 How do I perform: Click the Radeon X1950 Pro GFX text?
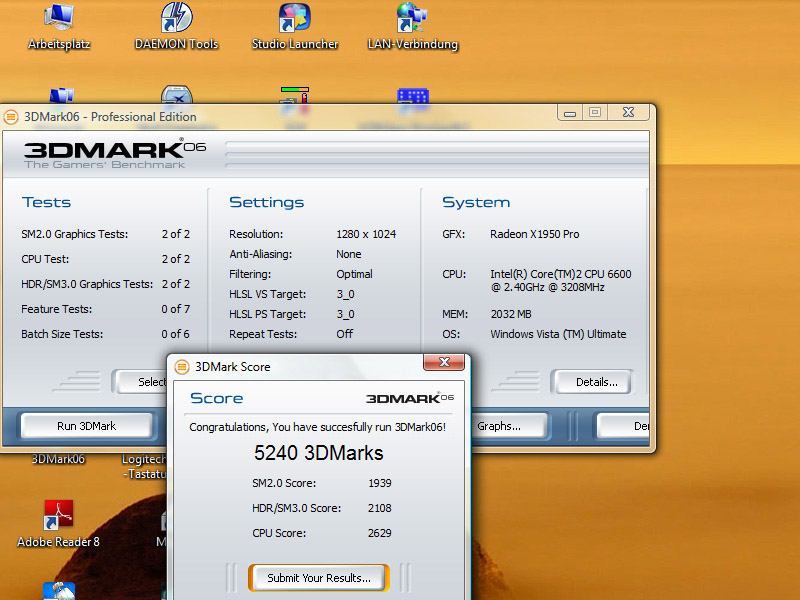tap(535, 234)
